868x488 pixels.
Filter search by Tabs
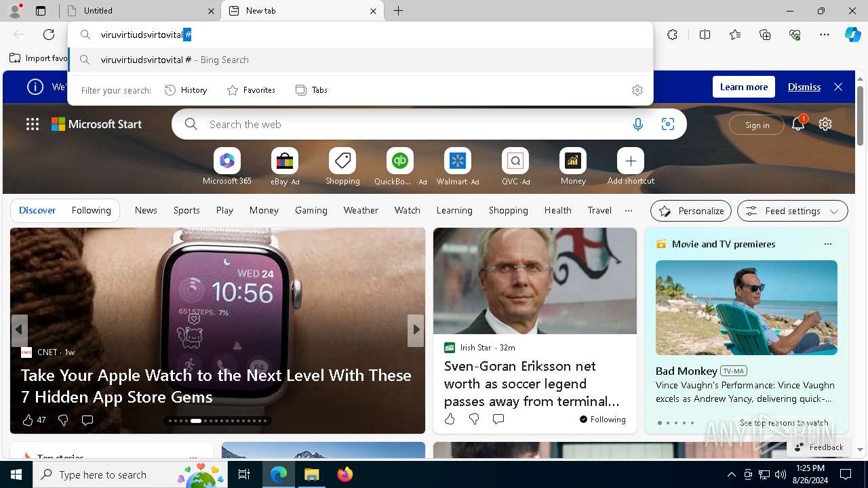(x=311, y=90)
